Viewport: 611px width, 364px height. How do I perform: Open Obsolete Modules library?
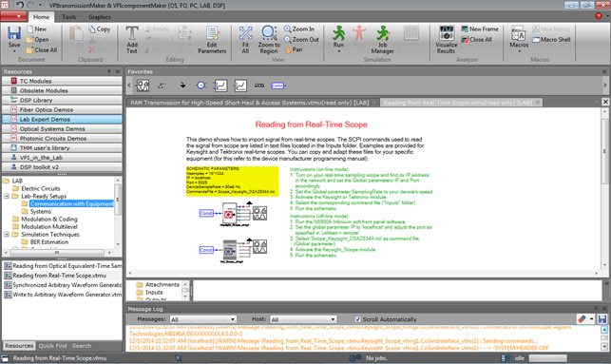coord(62,90)
